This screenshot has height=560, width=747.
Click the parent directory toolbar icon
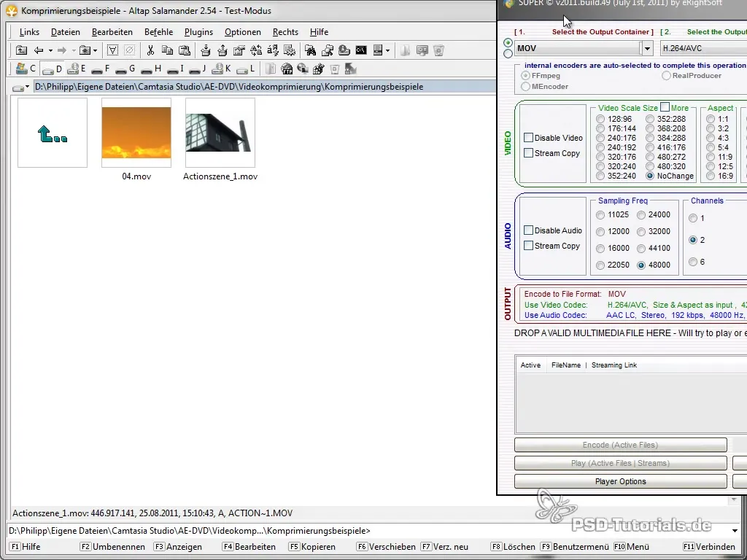pyautogui.click(x=21, y=50)
